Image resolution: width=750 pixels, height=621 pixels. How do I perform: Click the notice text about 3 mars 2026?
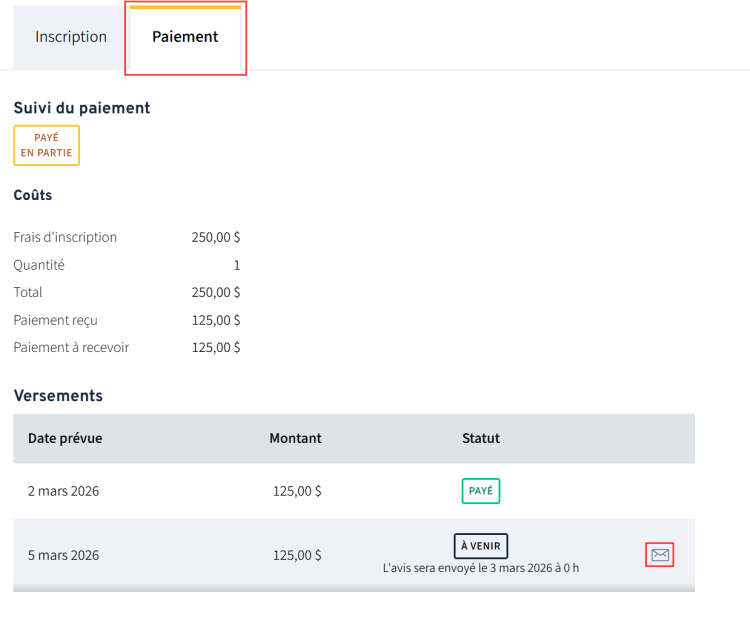(x=481, y=568)
